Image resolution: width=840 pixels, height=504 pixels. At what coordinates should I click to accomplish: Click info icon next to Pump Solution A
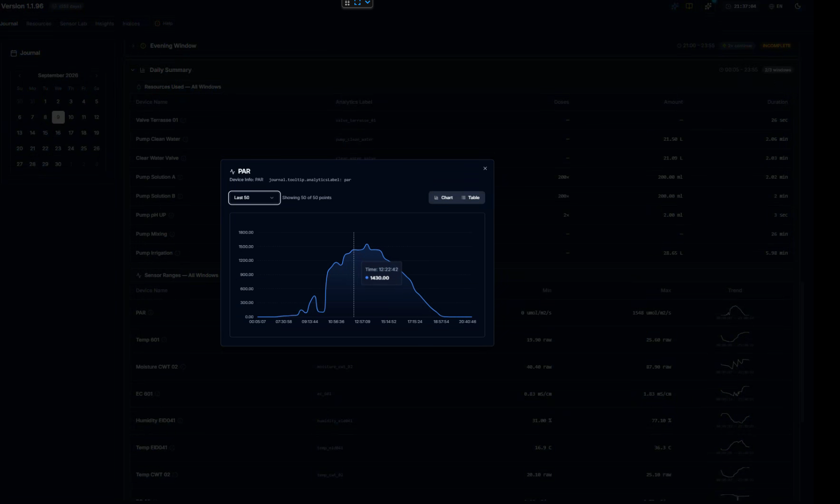coord(180,177)
